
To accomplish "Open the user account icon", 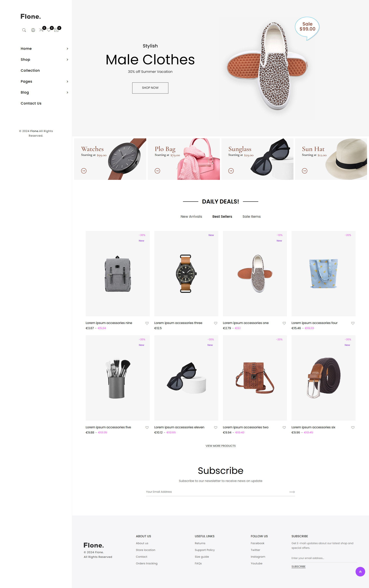I will (x=33, y=30).
